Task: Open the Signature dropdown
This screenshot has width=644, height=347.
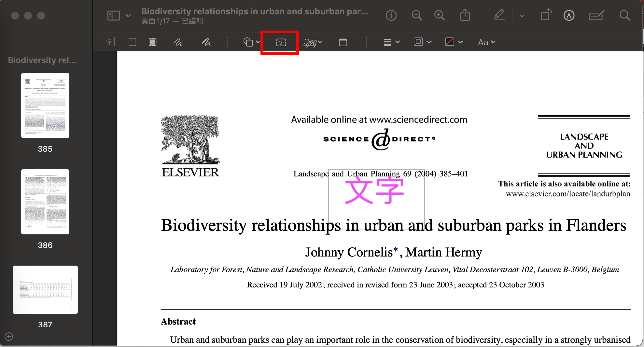Action: point(313,42)
